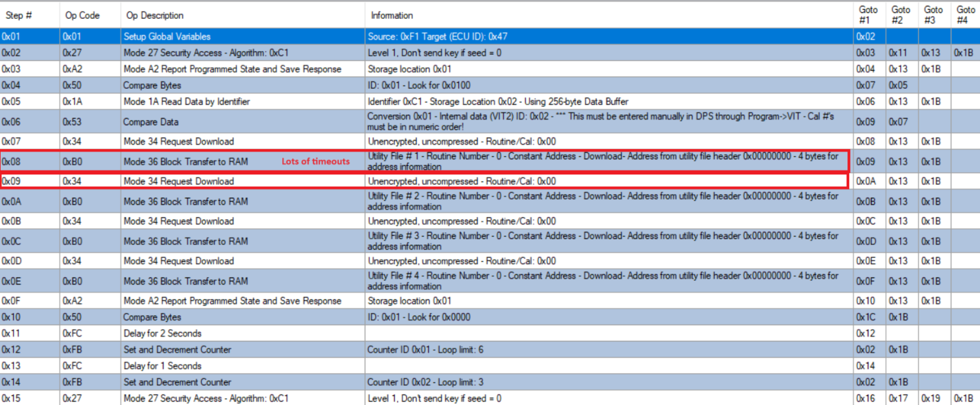Select the Delay for 1 Seconds row
The image size is (980, 405).
pos(490,366)
